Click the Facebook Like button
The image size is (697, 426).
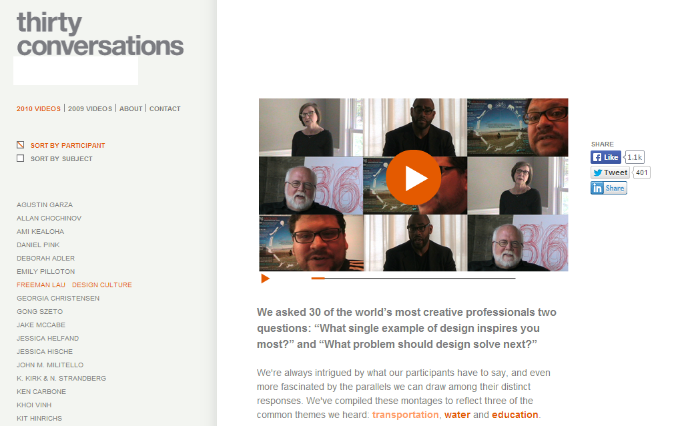click(x=605, y=157)
